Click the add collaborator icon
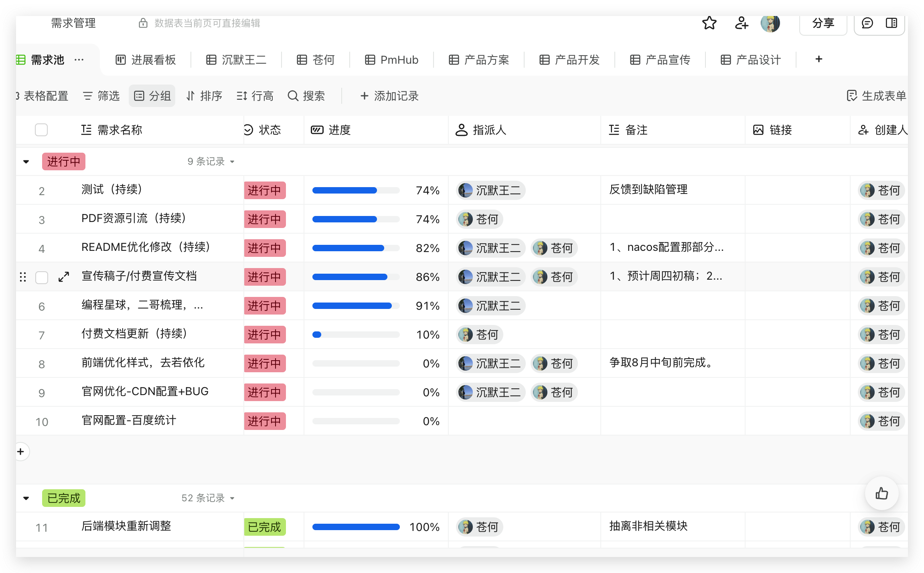The height and width of the screenshot is (573, 924). [741, 23]
